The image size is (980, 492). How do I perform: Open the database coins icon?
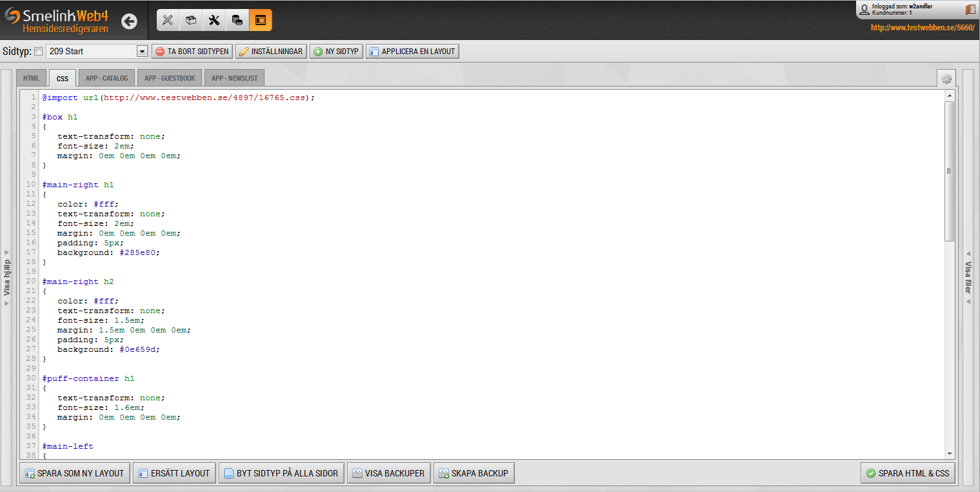pos(237,20)
